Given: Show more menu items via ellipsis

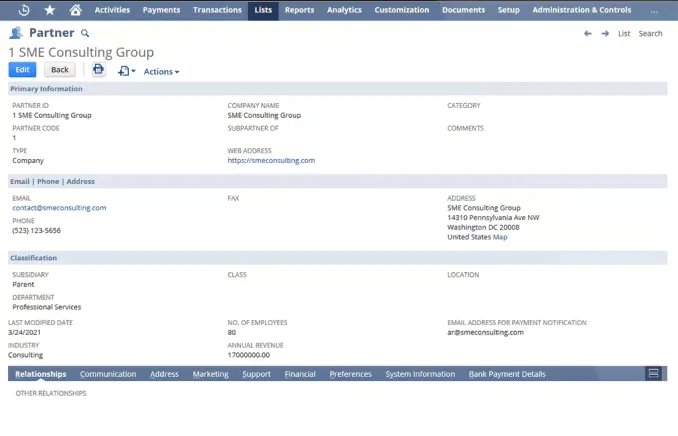Looking at the screenshot, I should 654,10.
